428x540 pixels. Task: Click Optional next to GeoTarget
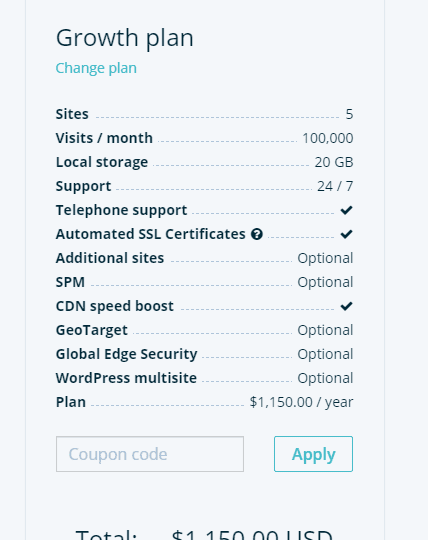point(325,330)
